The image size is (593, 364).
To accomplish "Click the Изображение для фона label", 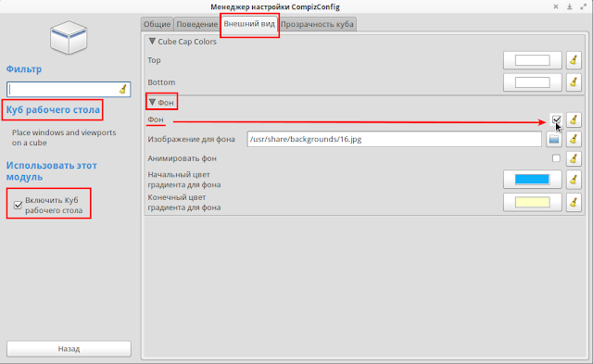I will [192, 139].
